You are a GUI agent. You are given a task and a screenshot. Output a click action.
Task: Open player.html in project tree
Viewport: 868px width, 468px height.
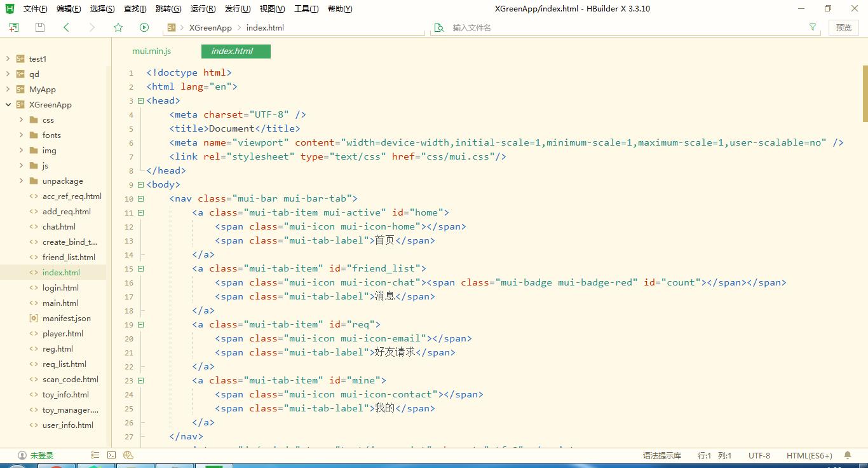click(63, 333)
